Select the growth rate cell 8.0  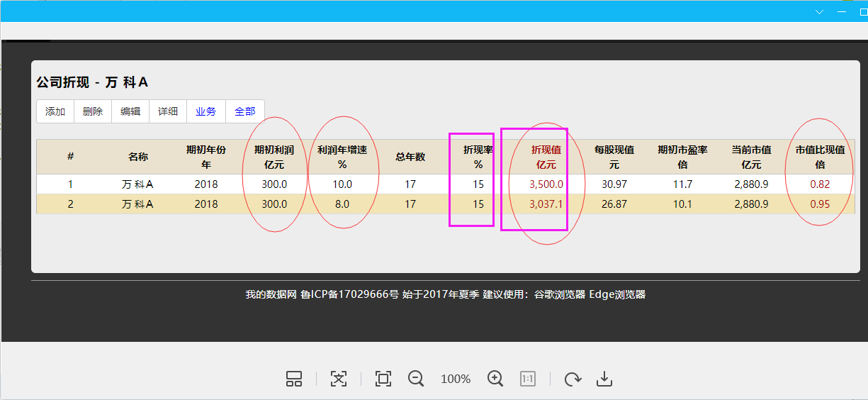[x=342, y=204]
